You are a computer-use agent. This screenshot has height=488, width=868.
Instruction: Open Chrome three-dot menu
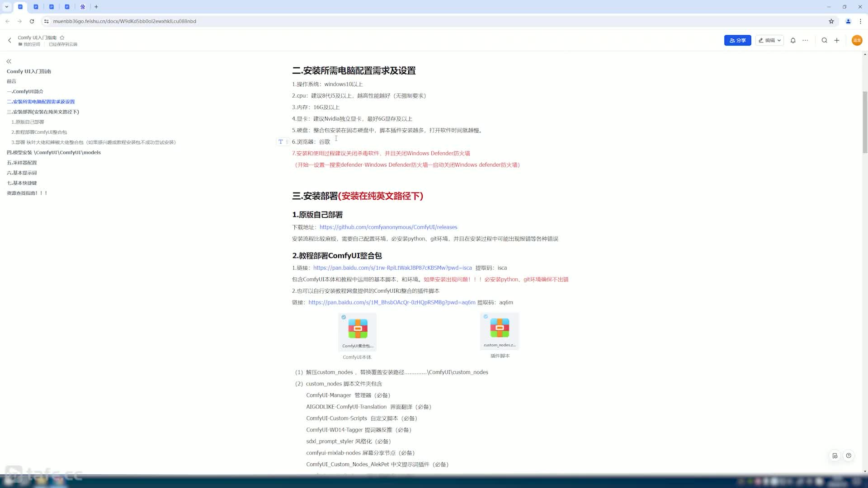860,21
